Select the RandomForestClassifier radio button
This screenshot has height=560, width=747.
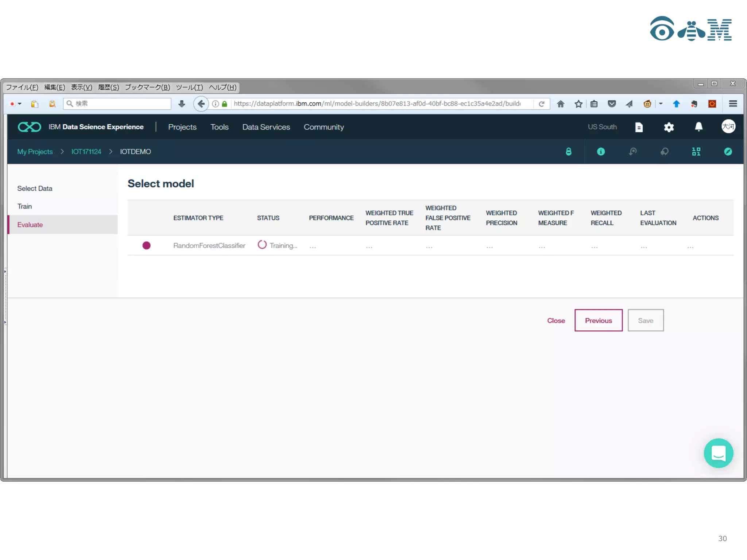point(146,245)
